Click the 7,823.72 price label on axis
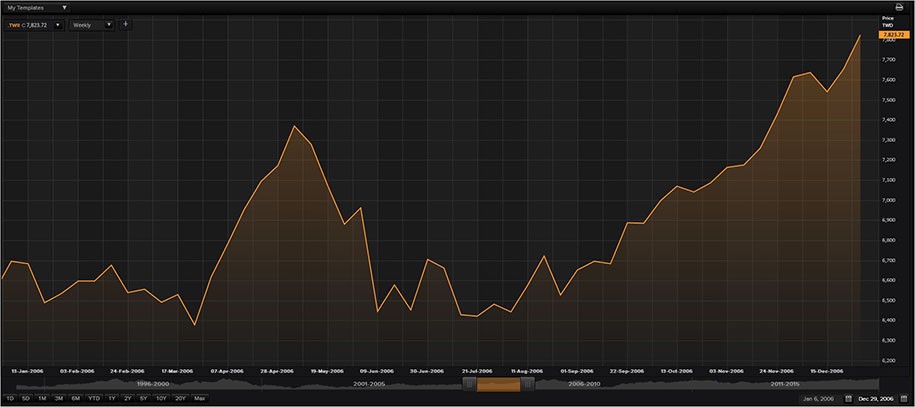915x407 pixels. click(893, 35)
